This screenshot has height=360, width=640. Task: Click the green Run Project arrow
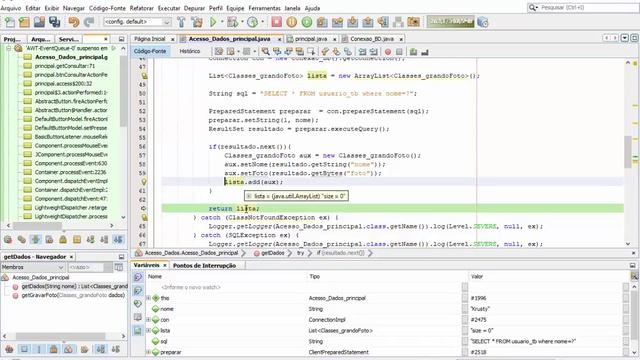[x=213, y=22]
